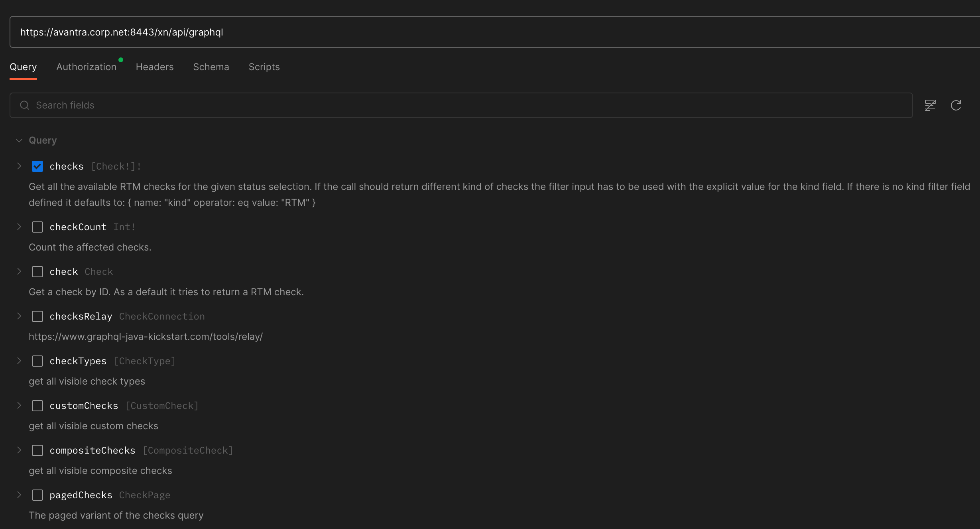
Task: Click the [CompositeCheck] type label
Action: [x=188, y=450]
